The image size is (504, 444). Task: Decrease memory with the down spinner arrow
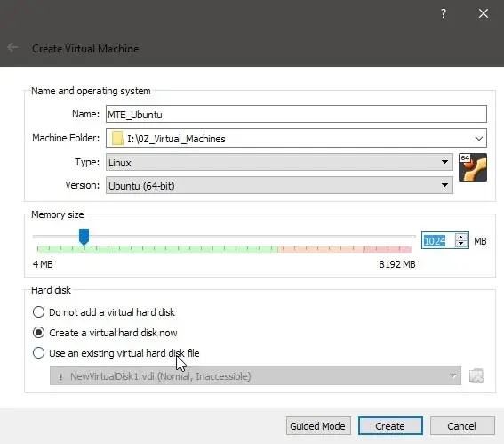click(x=461, y=244)
